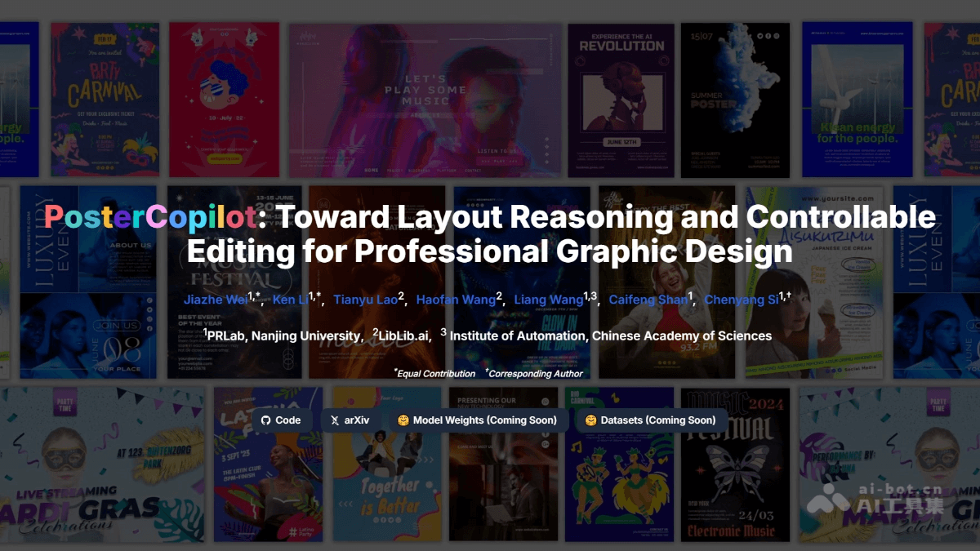Image resolution: width=980 pixels, height=551 pixels.
Task: Select the Rio Carnival dancers poster
Action: tap(619, 464)
